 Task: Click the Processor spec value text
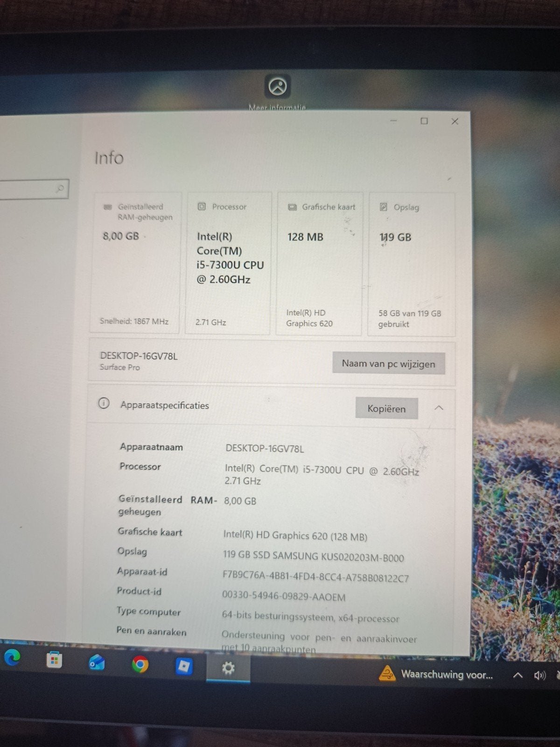tap(322, 475)
